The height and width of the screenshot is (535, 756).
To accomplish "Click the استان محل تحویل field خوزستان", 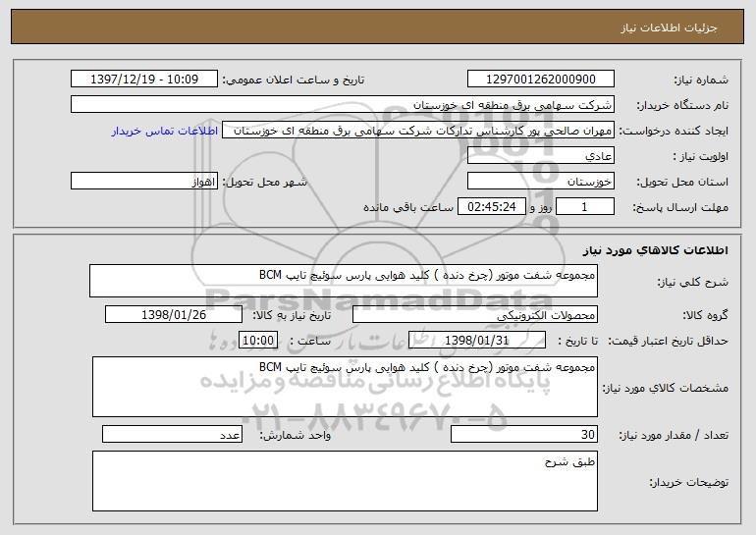I will point(541,182).
